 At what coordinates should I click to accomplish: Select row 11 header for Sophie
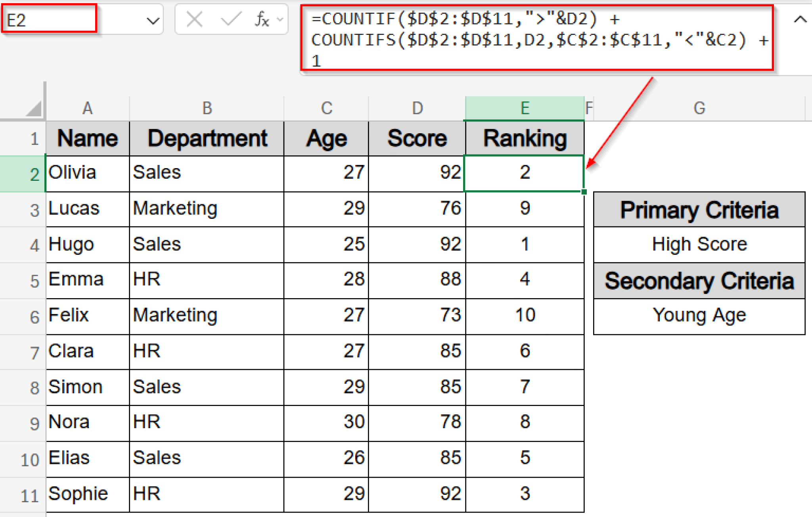click(28, 494)
